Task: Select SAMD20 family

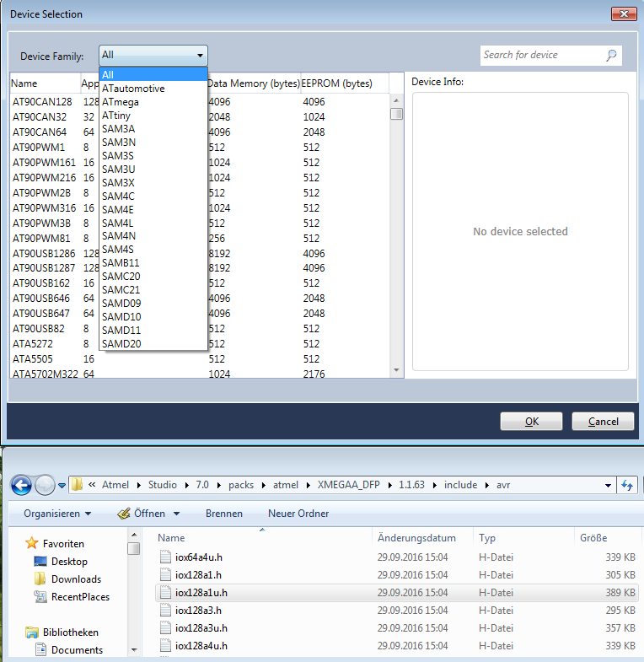Action: tap(153, 344)
